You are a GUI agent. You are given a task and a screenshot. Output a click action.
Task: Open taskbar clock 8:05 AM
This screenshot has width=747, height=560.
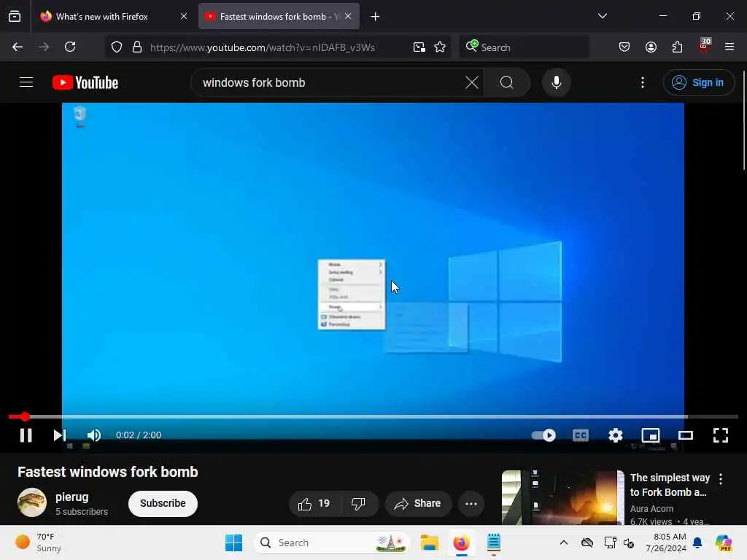click(666, 542)
